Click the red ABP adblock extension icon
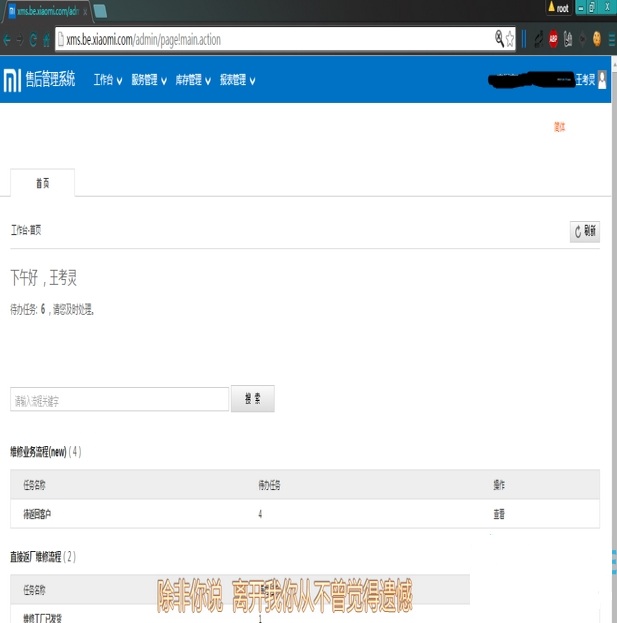 coord(553,39)
